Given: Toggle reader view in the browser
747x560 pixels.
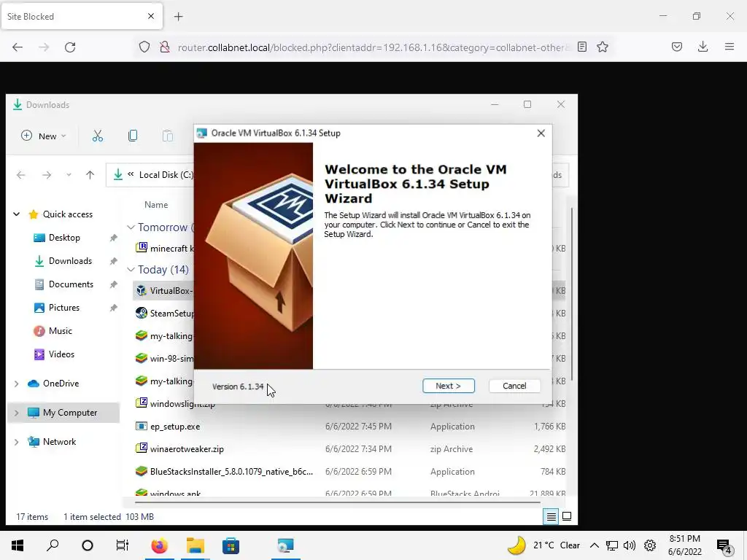Looking at the screenshot, I should (582, 47).
